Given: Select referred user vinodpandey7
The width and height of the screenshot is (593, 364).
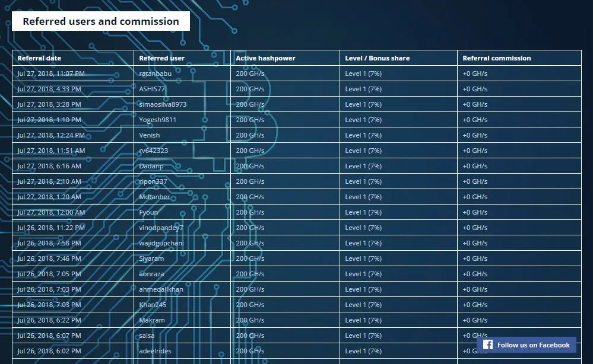Looking at the screenshot, I should coord(161,228).
